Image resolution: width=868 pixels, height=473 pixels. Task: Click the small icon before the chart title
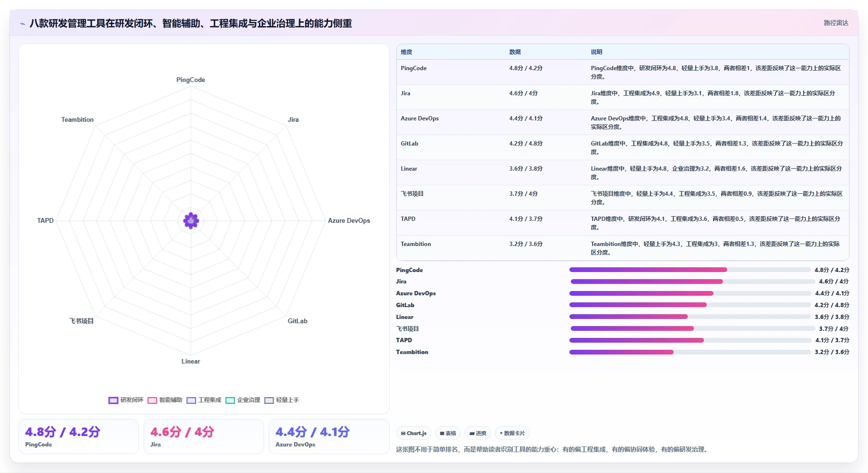[22, 24]
